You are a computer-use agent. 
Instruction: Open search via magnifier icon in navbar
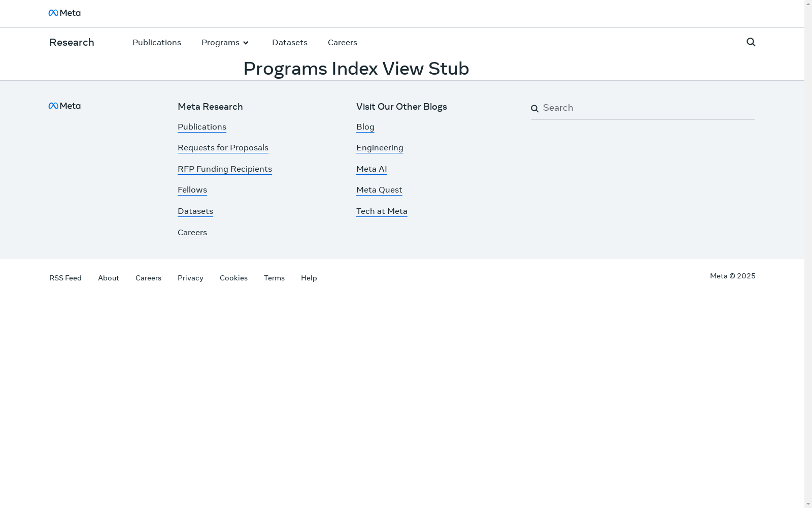751,42
